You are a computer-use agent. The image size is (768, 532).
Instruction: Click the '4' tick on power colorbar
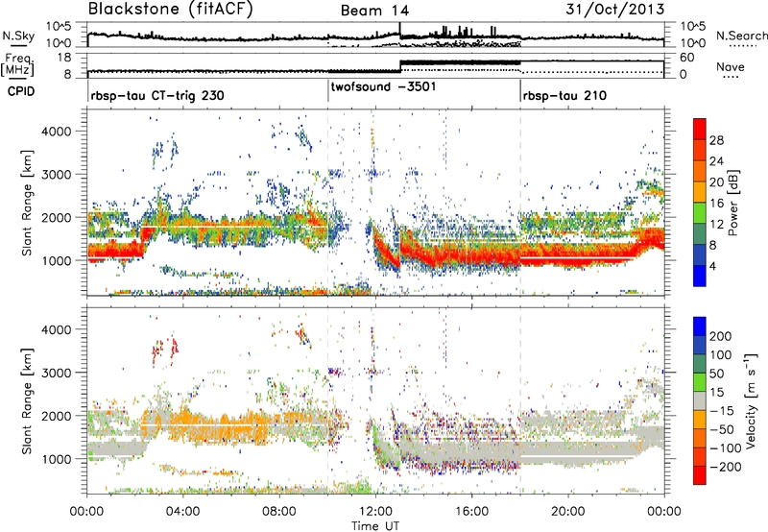coord(713,266)
